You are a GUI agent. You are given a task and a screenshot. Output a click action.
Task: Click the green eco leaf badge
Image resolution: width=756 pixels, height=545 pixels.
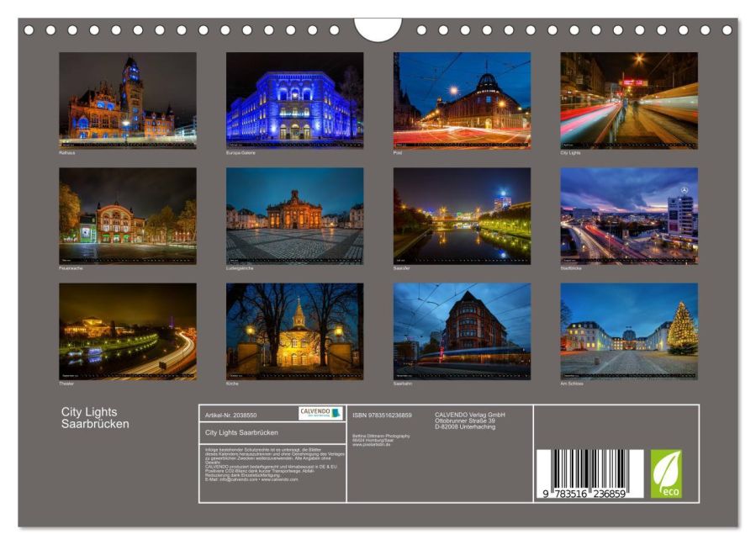point(666,474)
